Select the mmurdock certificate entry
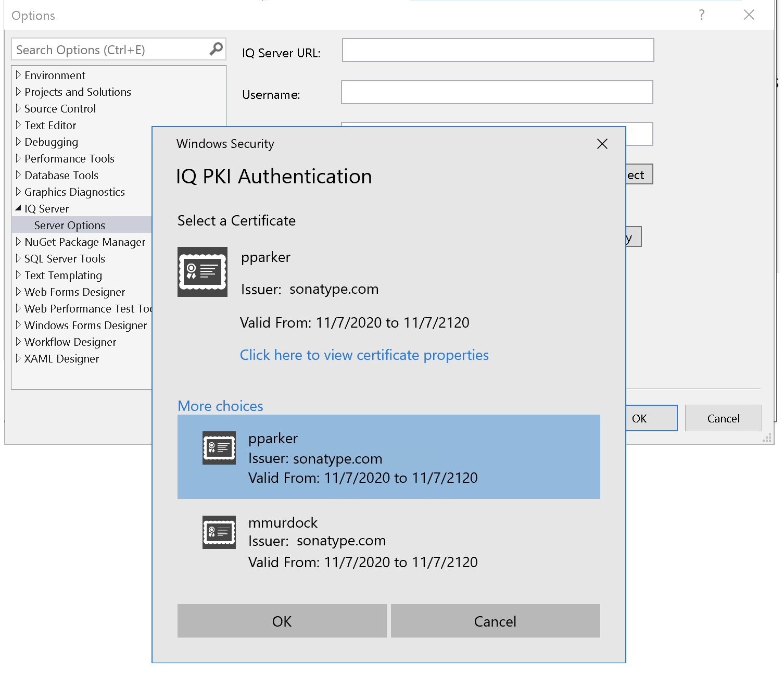This screenshot has width=784, height=674. pos(389,542)
